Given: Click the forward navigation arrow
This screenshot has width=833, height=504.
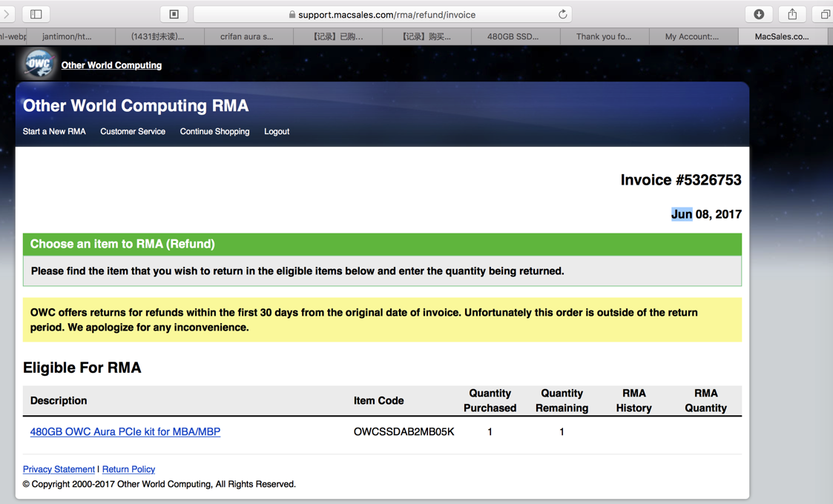Looking at the screenshot, I should [x=7, y=14].
